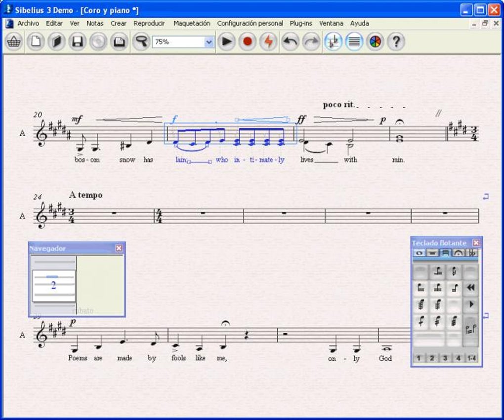Click the orange lightning bolt Flexi-time icon

tap(268, 42)
